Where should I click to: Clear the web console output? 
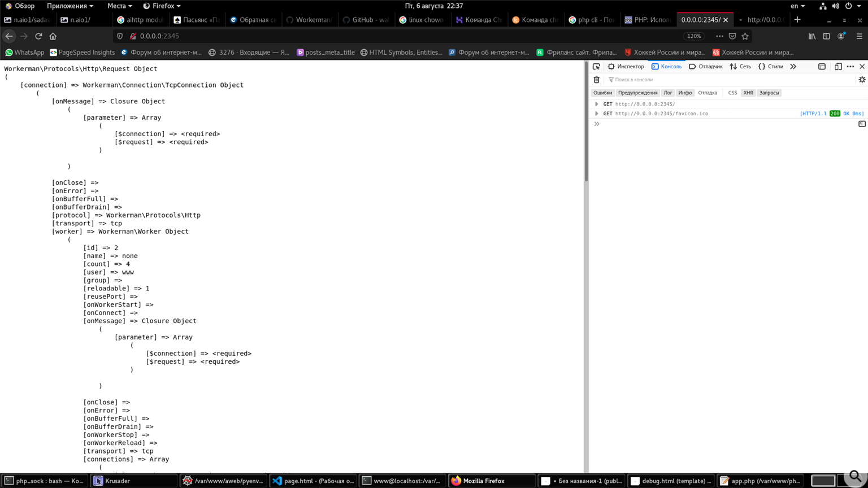596,80
